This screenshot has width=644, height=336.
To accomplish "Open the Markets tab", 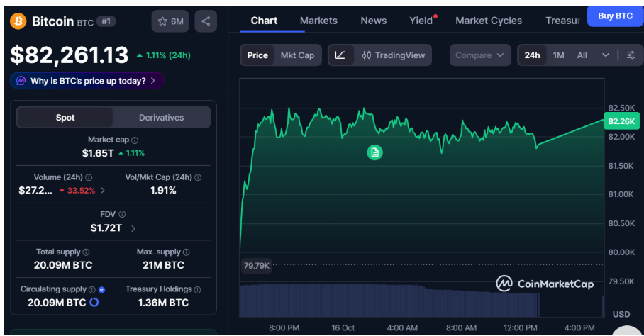I will (318, 21).
